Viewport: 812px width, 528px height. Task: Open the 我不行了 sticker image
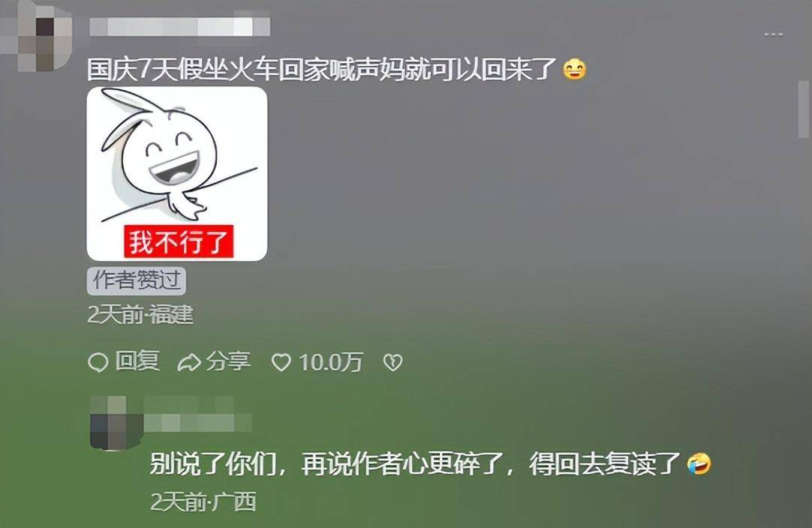point(177,173)
